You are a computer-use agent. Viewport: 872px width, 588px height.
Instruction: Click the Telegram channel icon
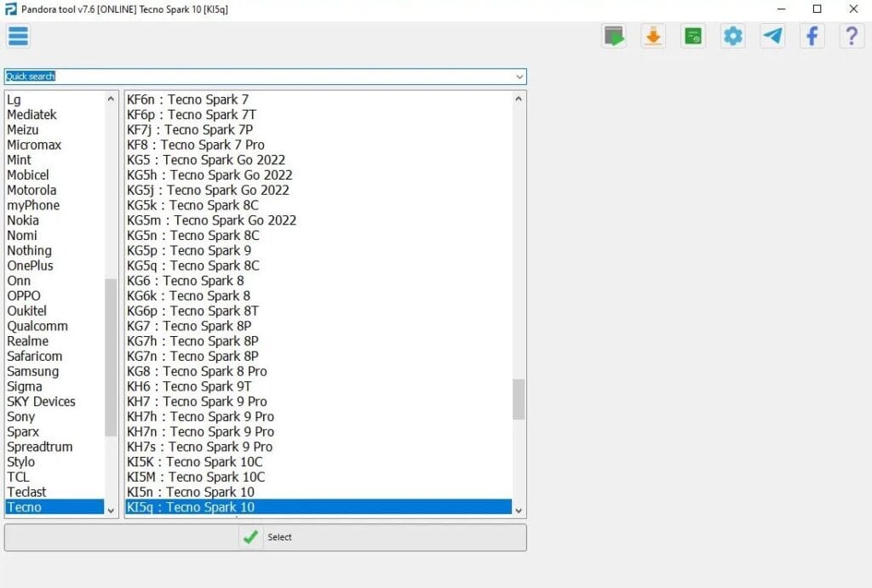coord(772,36)
